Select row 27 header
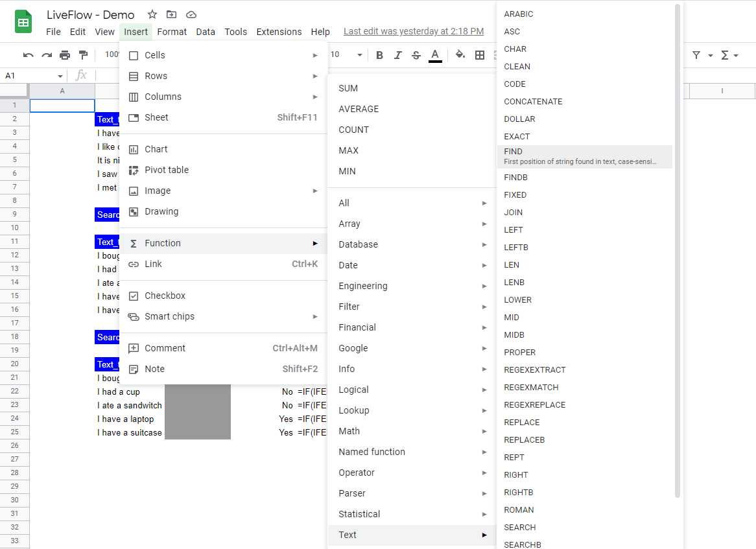The width and height of the screenshot is (756, 549). click(14, 460)
